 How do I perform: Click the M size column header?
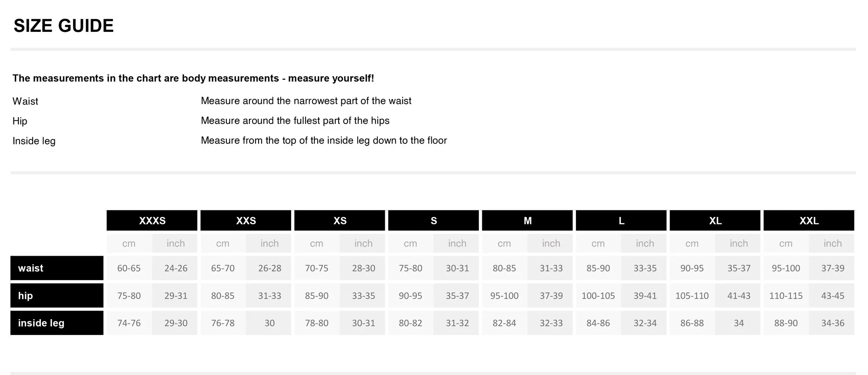pyautogui.click(x=527, y=220)
